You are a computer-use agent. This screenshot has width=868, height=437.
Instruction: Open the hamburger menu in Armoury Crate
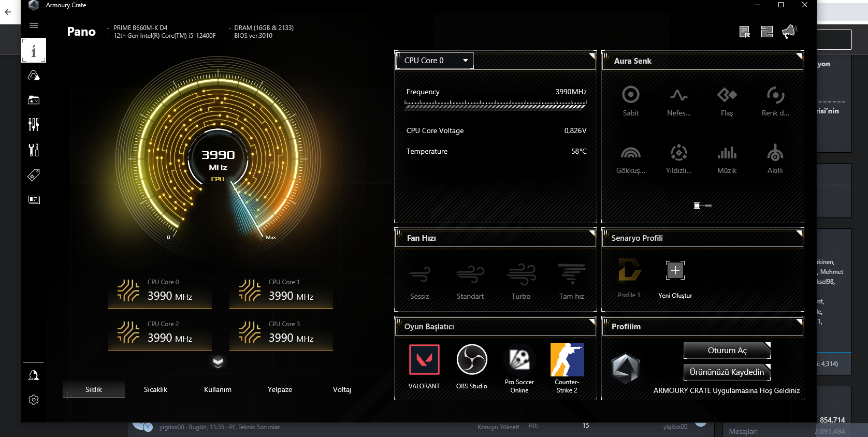tap(34, 25)
